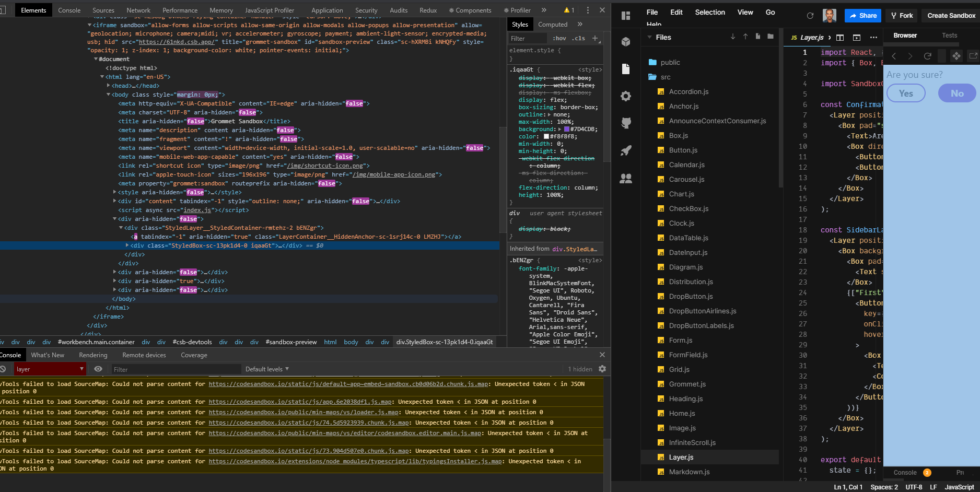
Task: Create a new folder in the Files panel
Action: click(770, 37)
